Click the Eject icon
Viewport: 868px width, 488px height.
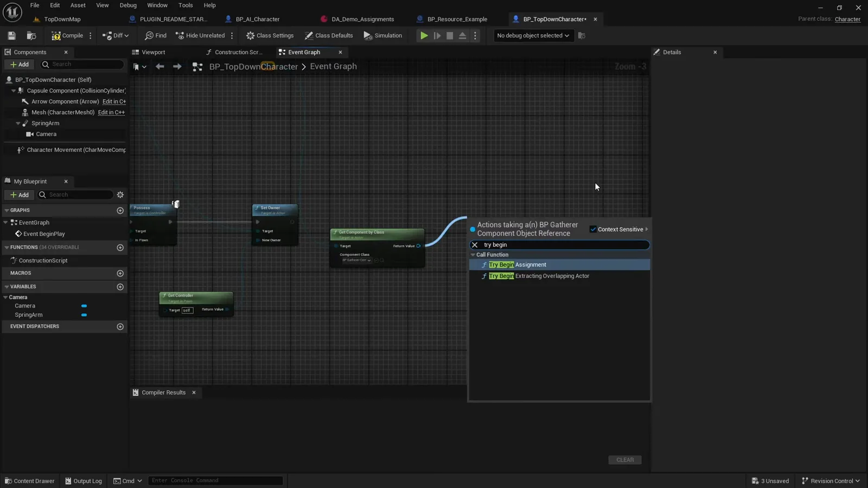(463, 36)
